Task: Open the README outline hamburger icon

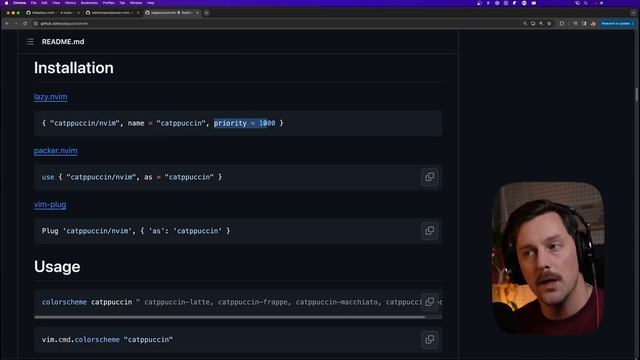Action: (30, 42)
